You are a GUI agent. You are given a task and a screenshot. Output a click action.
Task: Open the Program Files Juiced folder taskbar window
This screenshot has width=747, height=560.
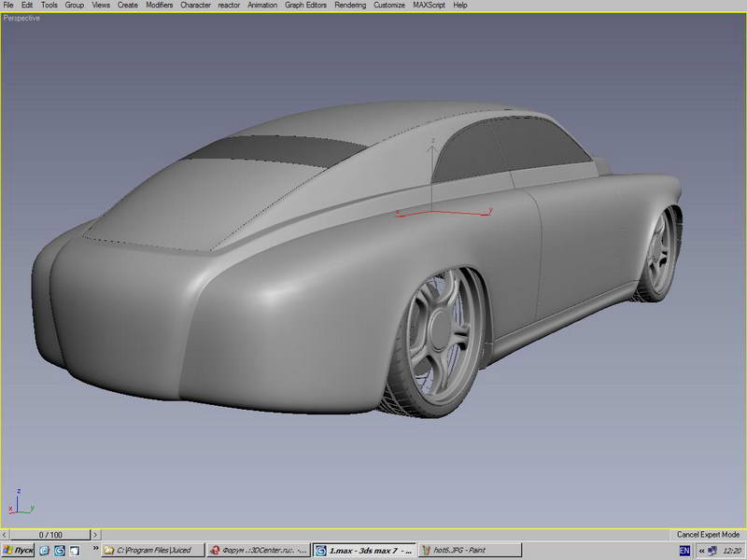click(x=153, y=551)
